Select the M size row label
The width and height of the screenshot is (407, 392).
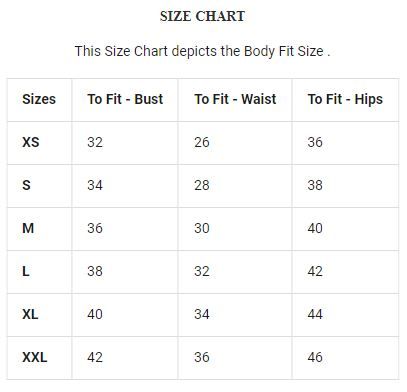[x=28, y=228]
